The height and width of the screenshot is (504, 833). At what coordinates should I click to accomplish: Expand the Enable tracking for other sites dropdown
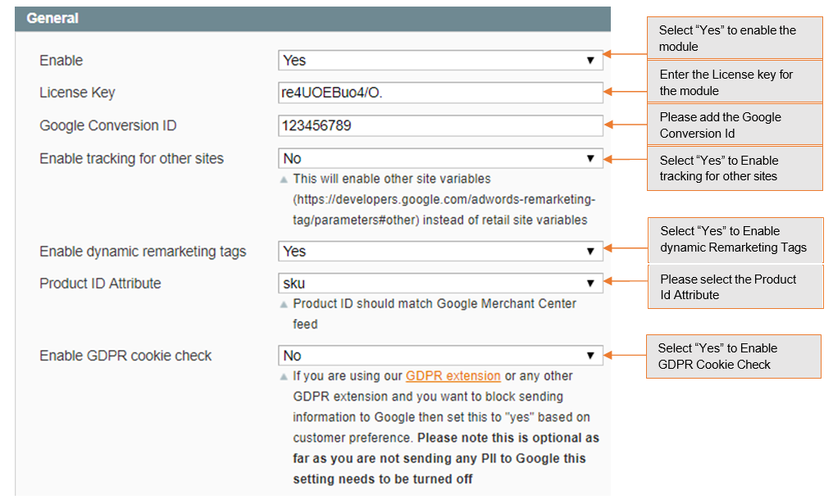tap(440, 158)
